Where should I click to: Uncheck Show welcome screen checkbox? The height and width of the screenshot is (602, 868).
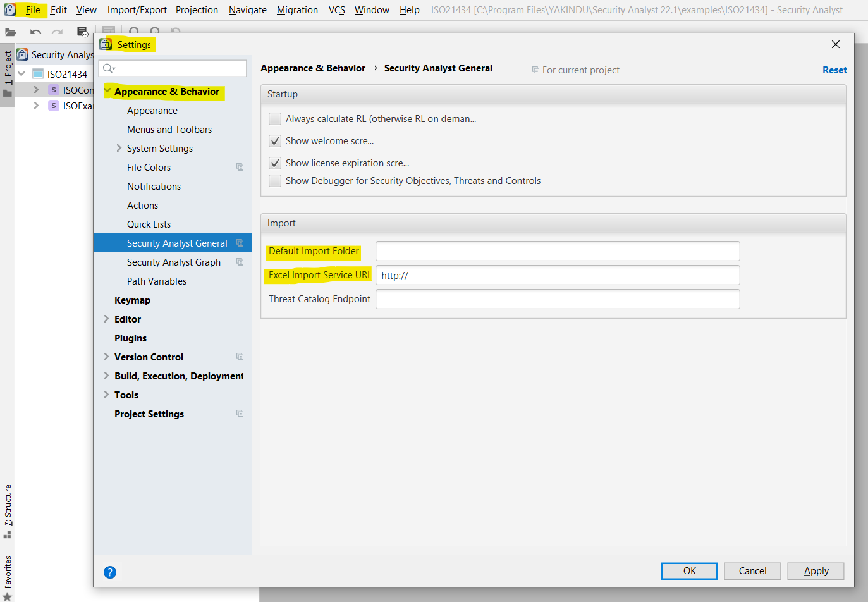(x=275, y=141)
